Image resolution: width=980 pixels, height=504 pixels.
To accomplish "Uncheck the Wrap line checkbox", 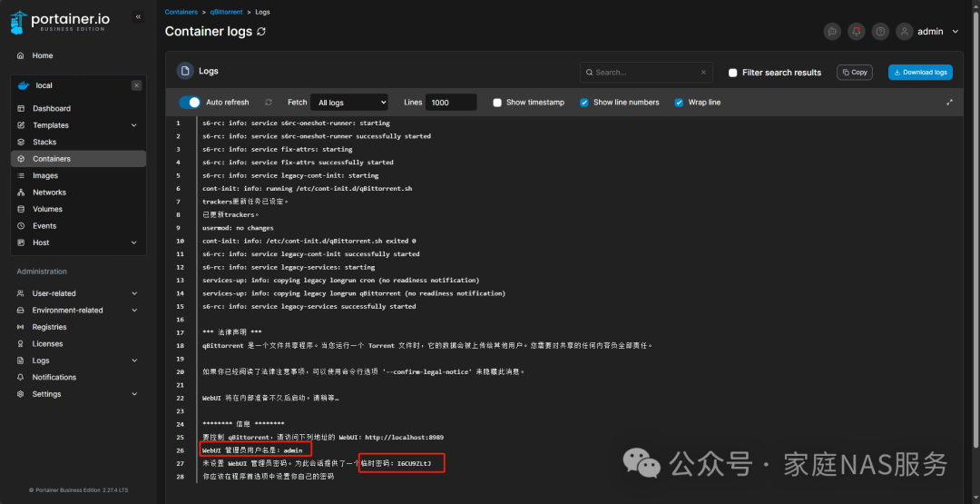I will click(680, 103).
